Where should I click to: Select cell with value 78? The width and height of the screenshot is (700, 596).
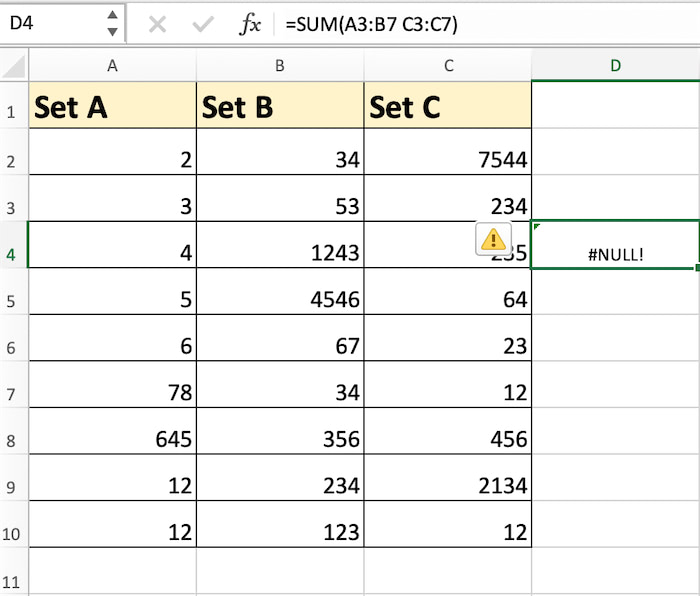click(x=113, y=384)
